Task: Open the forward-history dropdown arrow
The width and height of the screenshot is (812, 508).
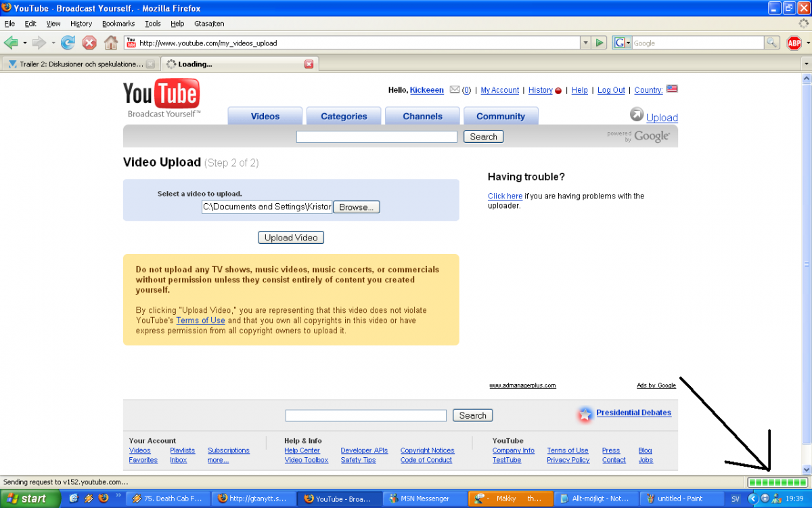Action: [53, 43]
